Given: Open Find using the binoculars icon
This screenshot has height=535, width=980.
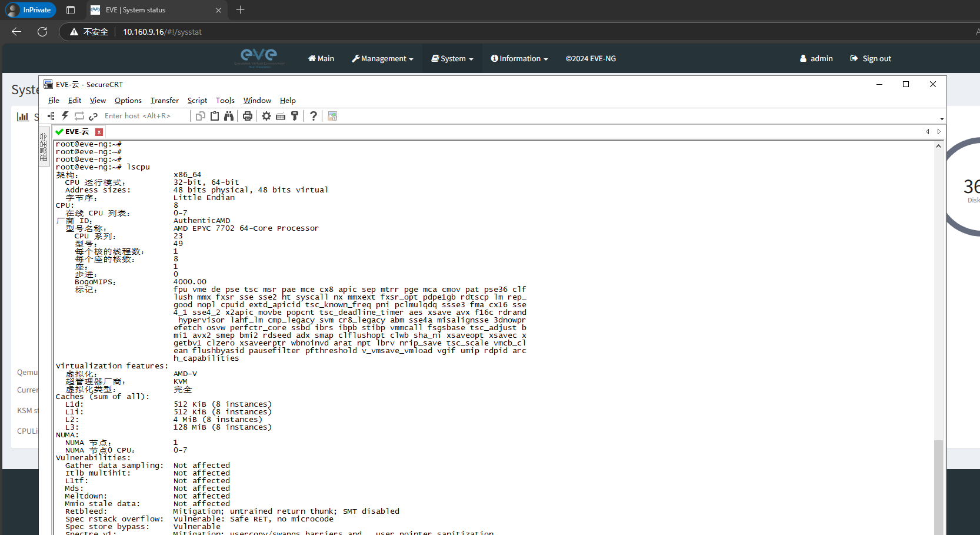Looking at the screenshot, I should [229, 116].
